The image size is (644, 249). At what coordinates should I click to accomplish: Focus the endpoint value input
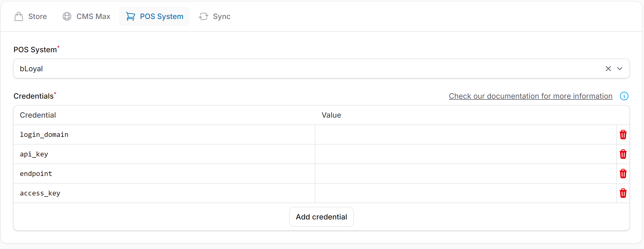465,174
